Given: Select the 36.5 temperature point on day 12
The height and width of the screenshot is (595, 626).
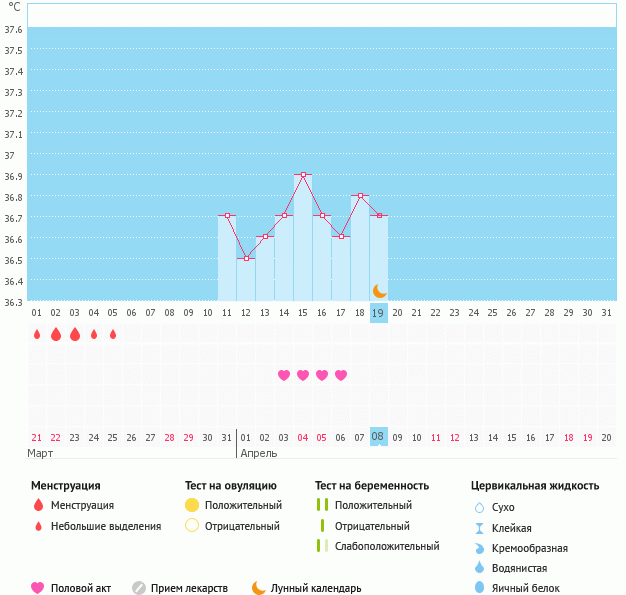Looking at the screenshot, I should [246, 258].
